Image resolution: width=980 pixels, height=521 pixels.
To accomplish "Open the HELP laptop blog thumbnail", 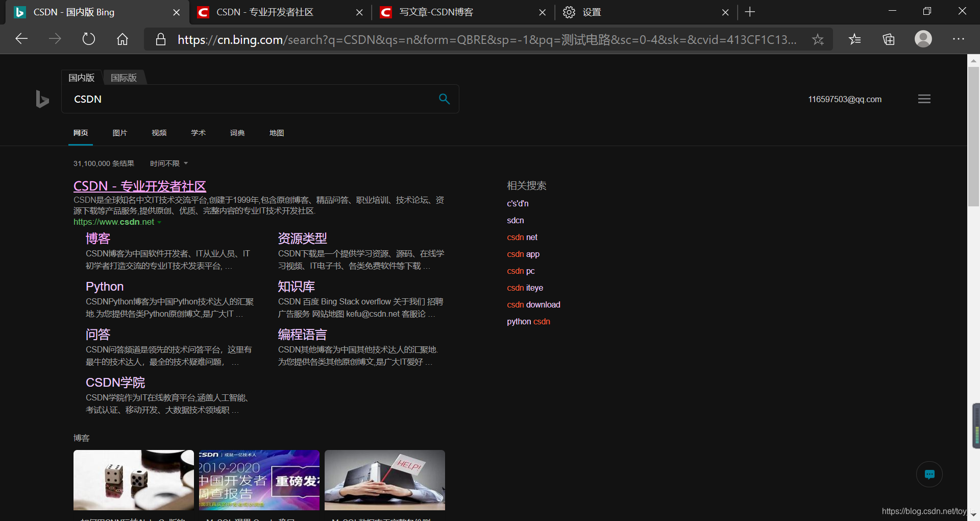I will coord(385,480).
